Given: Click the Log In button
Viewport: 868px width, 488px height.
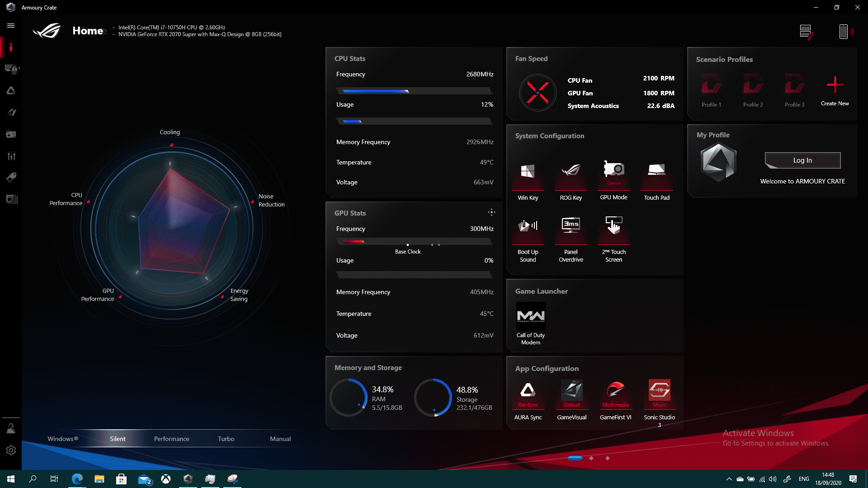Looking at the screenshot, I should point(802,160).
